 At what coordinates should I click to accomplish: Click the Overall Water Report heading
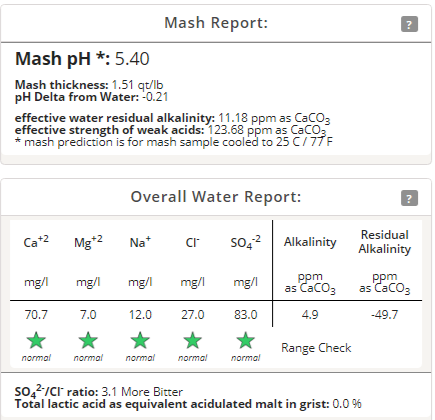pyautogui.click(x=216, y=197)
